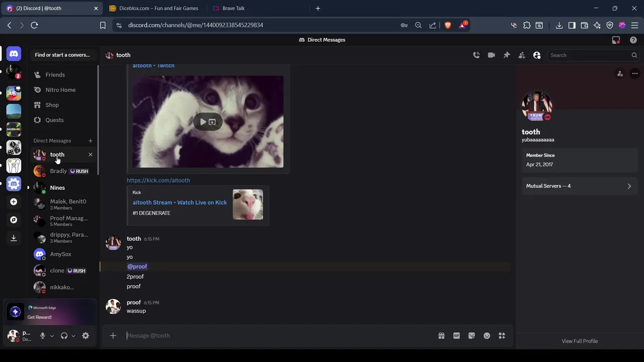Open https://kick.com/aitooth link

click(158, 180)
